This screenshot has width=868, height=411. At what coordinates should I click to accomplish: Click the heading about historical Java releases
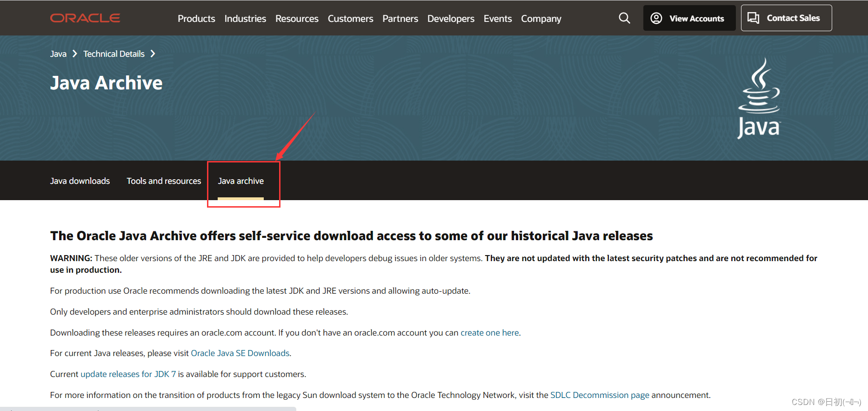tap(352, 236)
